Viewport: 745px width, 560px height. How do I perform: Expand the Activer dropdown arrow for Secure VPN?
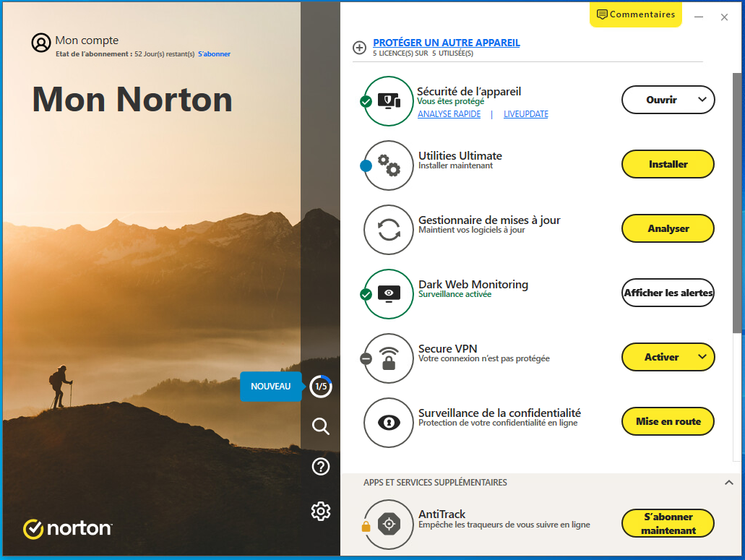coord(702,357)
